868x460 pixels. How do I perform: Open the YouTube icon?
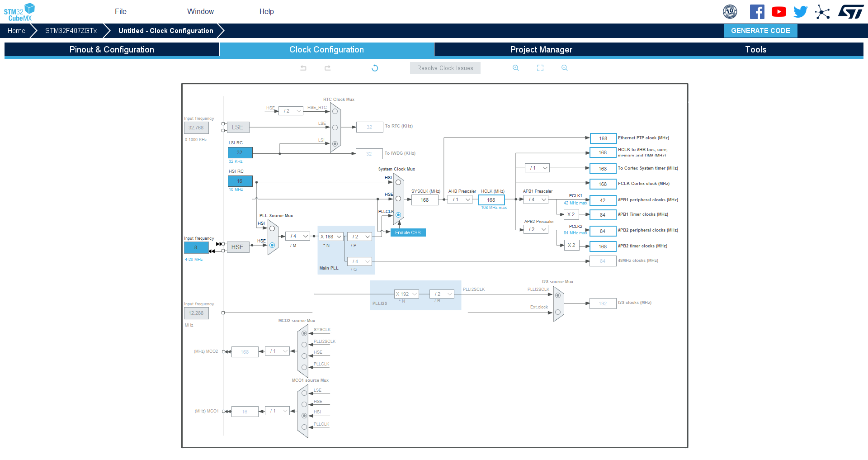(779, 12)
